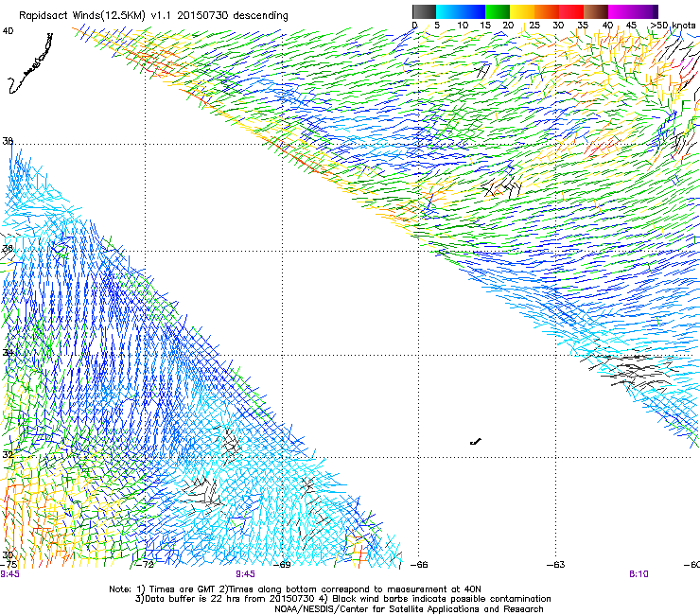Click the 9:45 time label between -72 and -69

[246, 574]
